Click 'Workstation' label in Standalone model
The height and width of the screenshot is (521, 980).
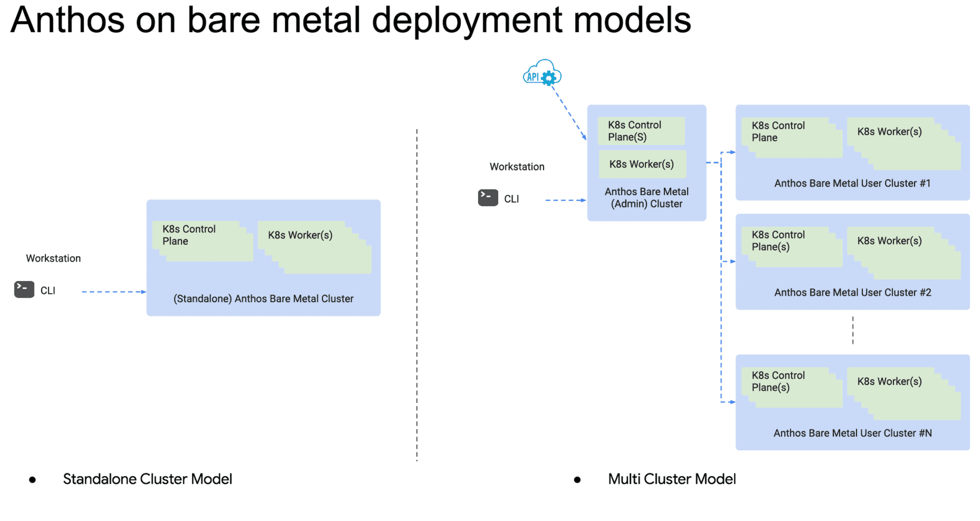click(53, 258)
